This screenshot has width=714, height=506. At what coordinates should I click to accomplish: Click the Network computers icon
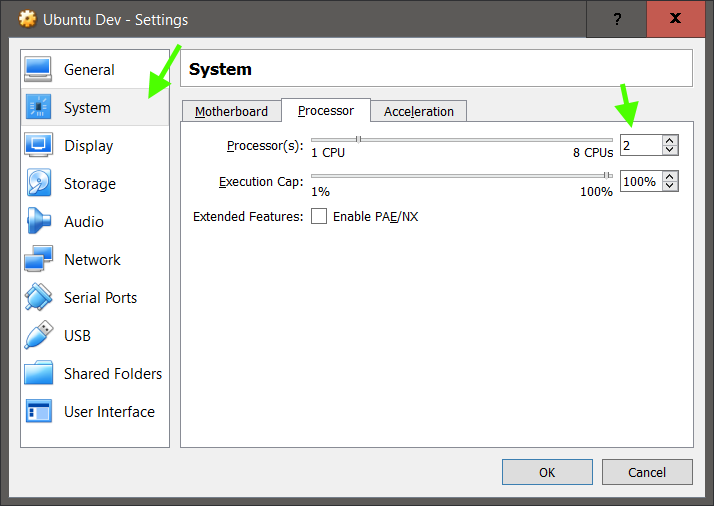[38, 259]
